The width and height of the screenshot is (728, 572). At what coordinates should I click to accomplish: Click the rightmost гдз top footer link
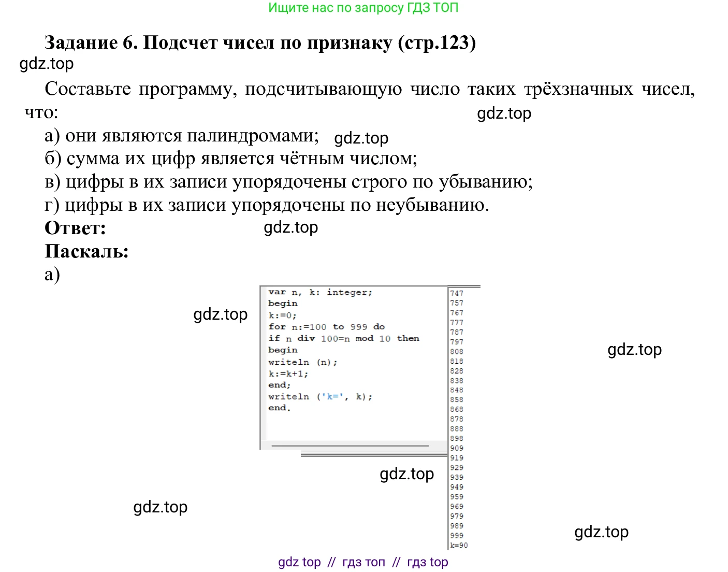point(428,562)
